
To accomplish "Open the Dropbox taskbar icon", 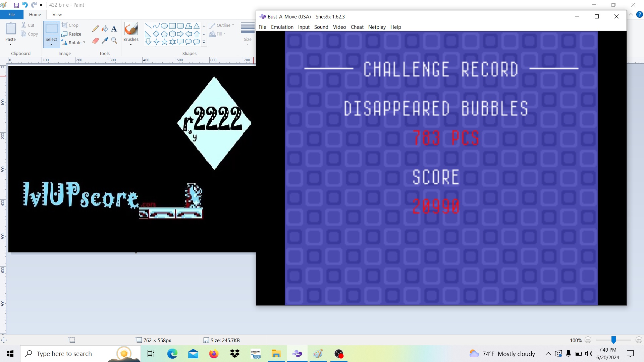I will (235, 354).
